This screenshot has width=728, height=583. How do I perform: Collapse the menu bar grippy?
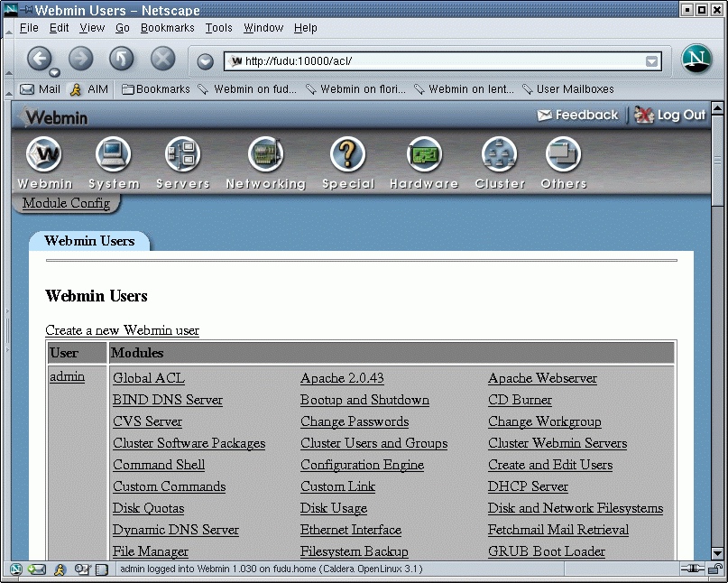pyautogui.click(x=8, y=29)
